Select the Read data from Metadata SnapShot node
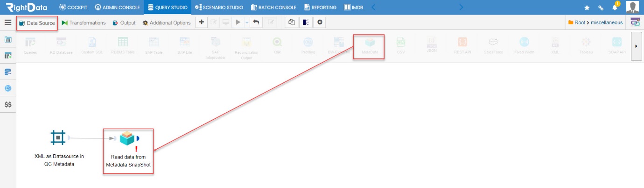Viewport: 644px width, 188px height. [x=126, y=138]
